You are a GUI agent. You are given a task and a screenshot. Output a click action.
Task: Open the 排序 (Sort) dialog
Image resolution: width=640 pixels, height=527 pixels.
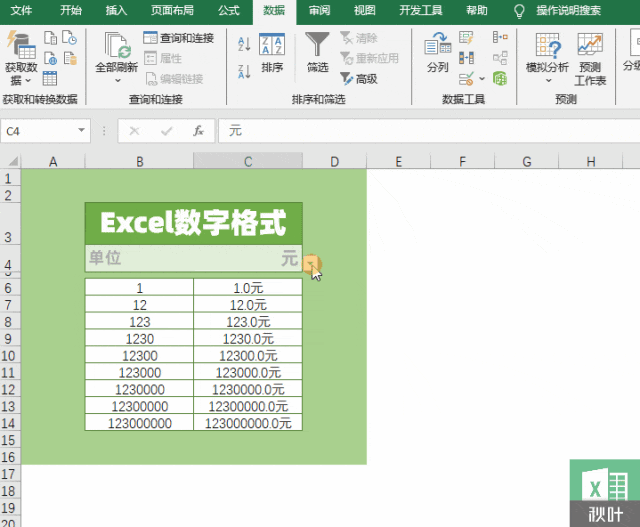point(272,53)
